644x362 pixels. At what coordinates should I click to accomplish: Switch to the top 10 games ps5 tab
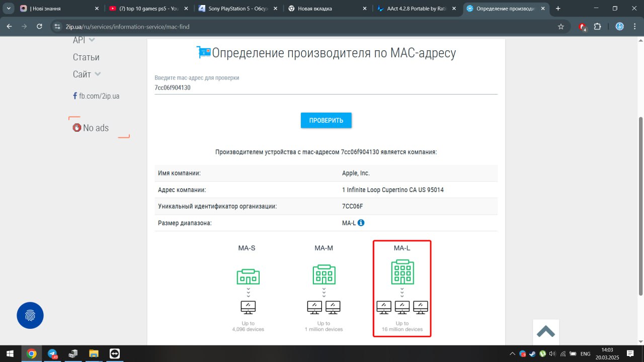(x=142, y=9)
